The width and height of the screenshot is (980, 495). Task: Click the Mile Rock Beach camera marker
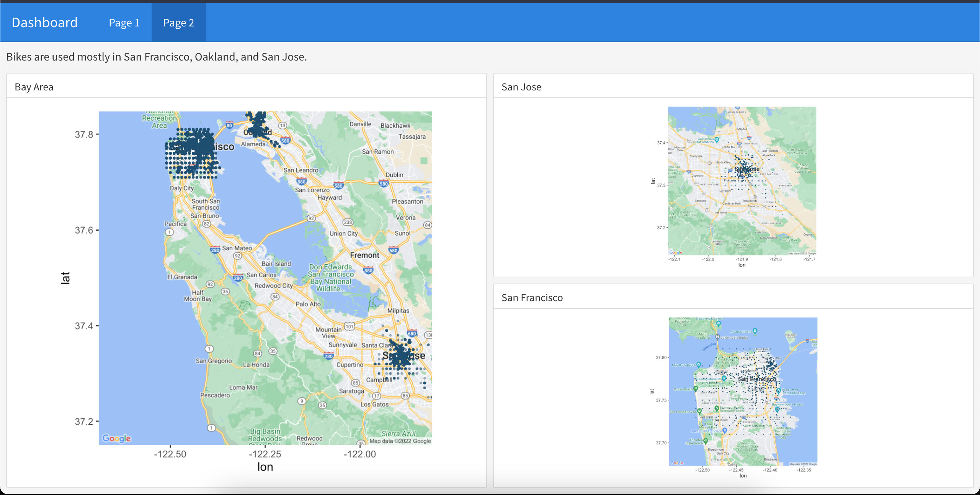[699, 364]
